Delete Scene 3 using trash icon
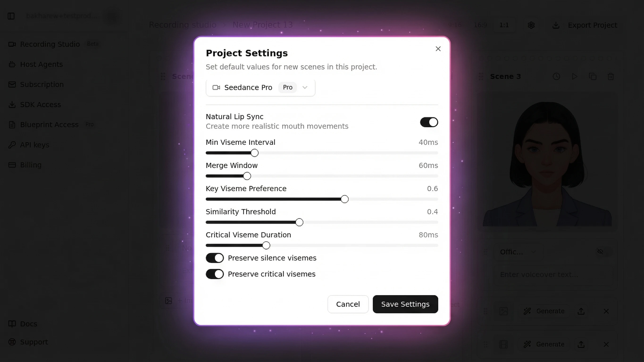Image resolution: width=644 pixels, height=362 pixels. (611, 76)
